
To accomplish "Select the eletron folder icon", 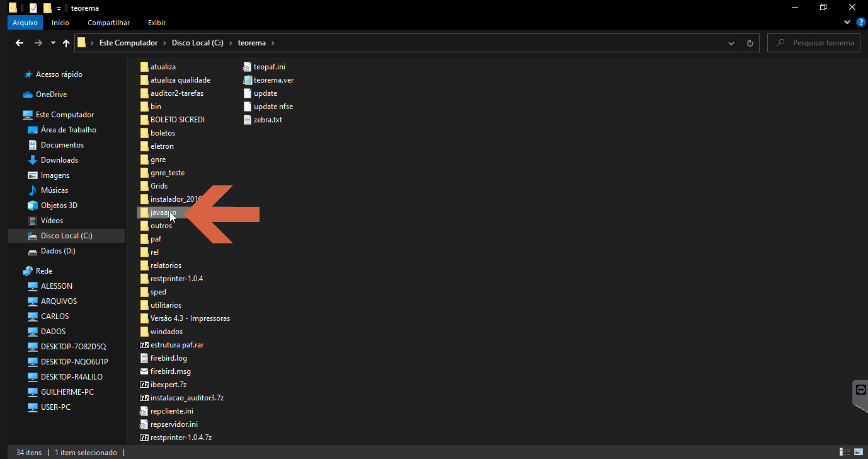I will (x=144, y=146).
